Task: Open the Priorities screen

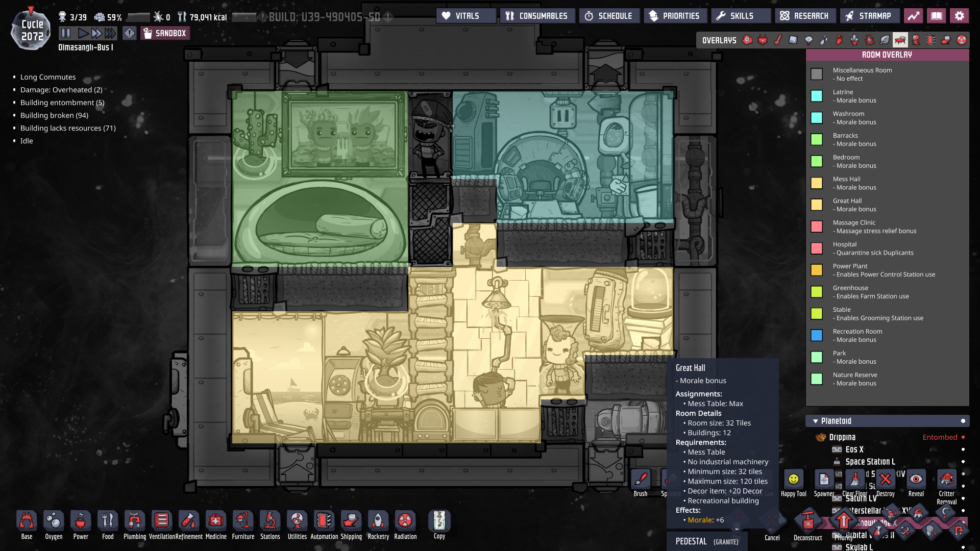Action: (675, 16)
